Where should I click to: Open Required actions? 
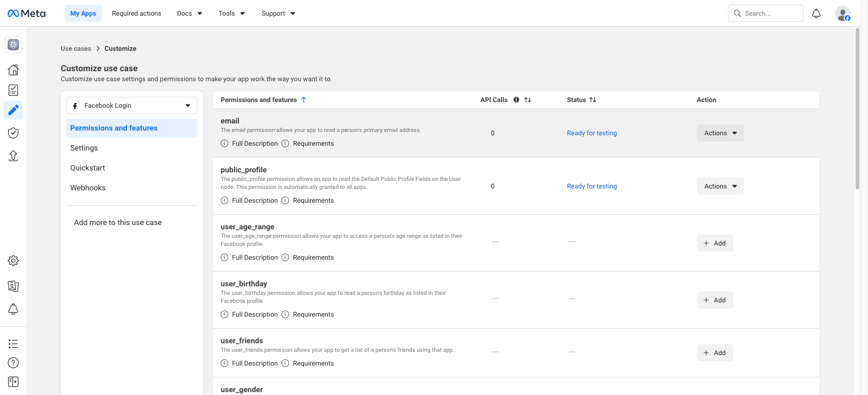pos(137,13)
